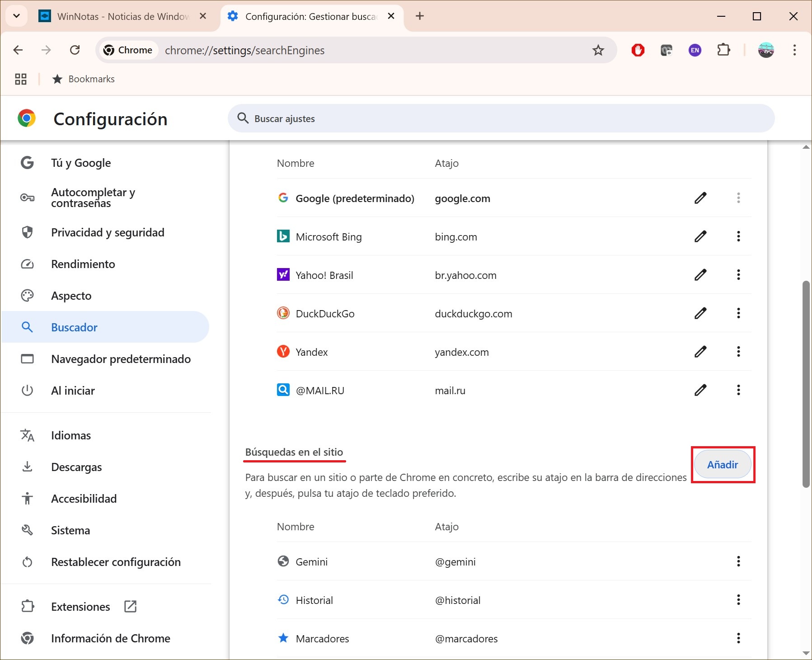Open more options for Gemini site search
This screenshot has width=812, height=660.
coord(738,561)
